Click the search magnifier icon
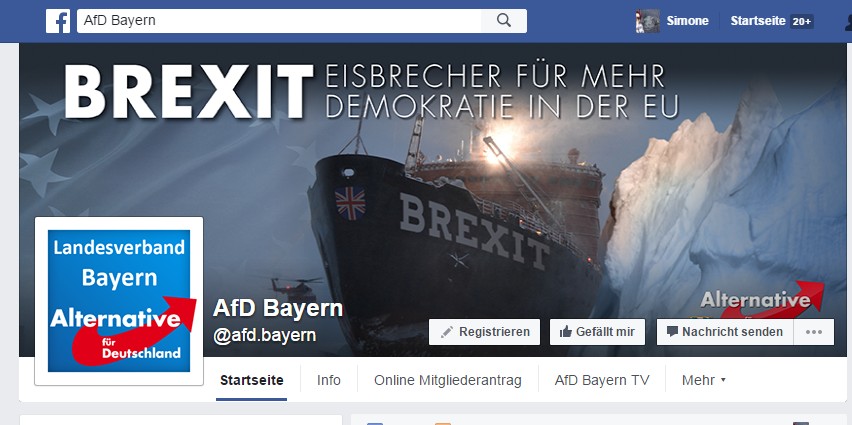 click(x=504, y=21)
